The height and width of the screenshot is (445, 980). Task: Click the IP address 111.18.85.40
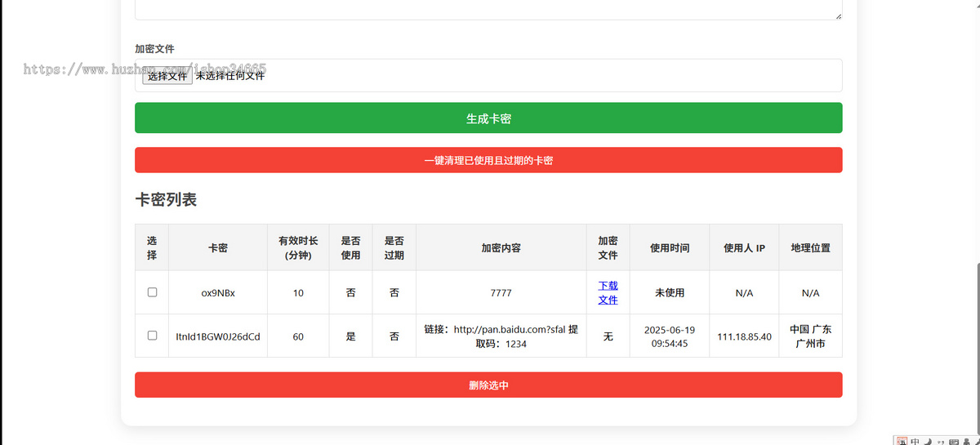coord(744,336)
